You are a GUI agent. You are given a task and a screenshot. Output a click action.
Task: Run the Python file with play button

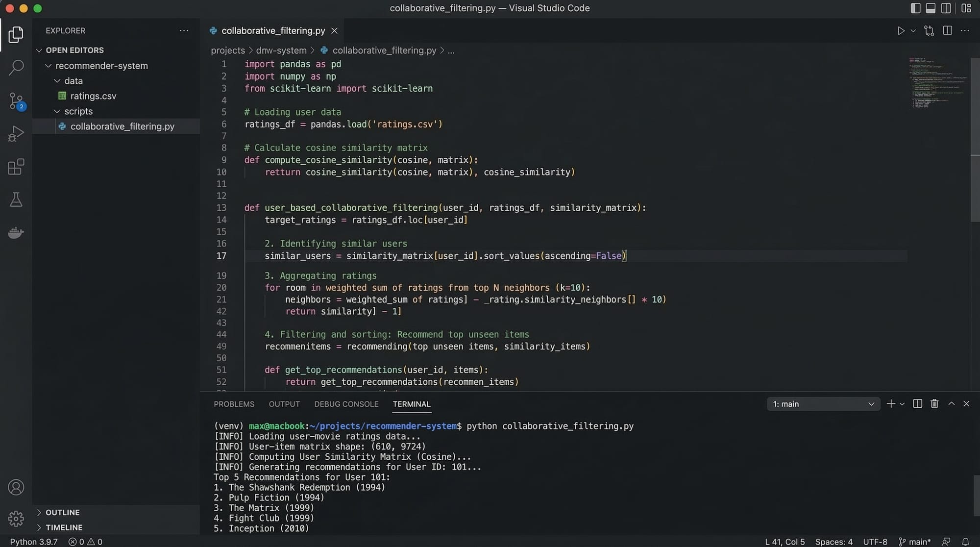click(x=901, y=31)
